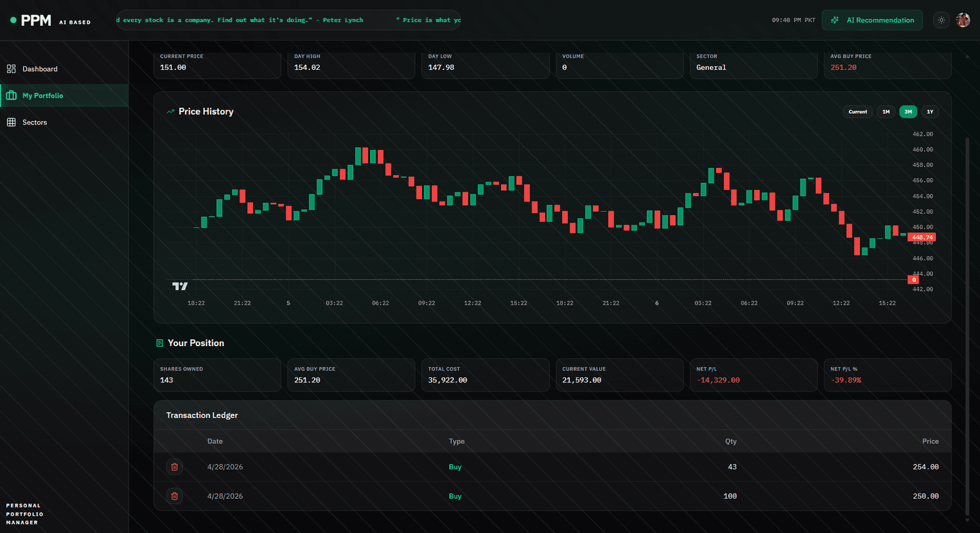Click the 09:40 PM PKT clock
The height and width of the screenshot is (533, 980).
(x=793, y=20)
